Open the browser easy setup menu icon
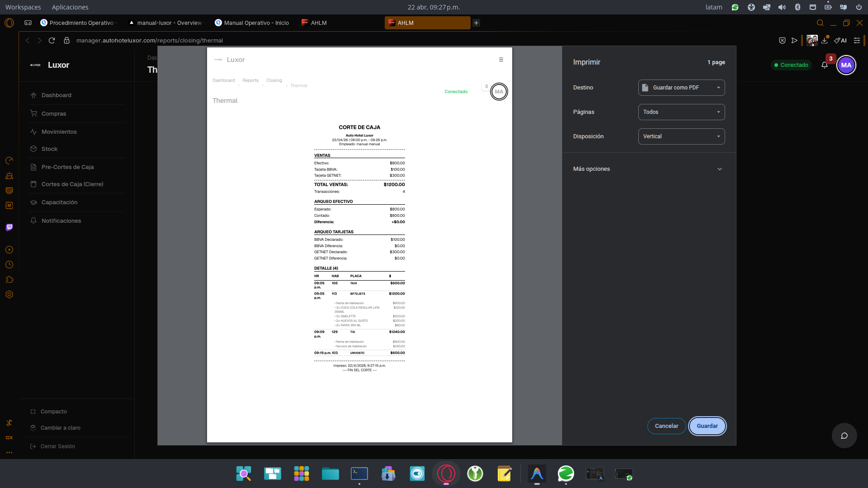The image size is (868, 488). click(857, 40)
